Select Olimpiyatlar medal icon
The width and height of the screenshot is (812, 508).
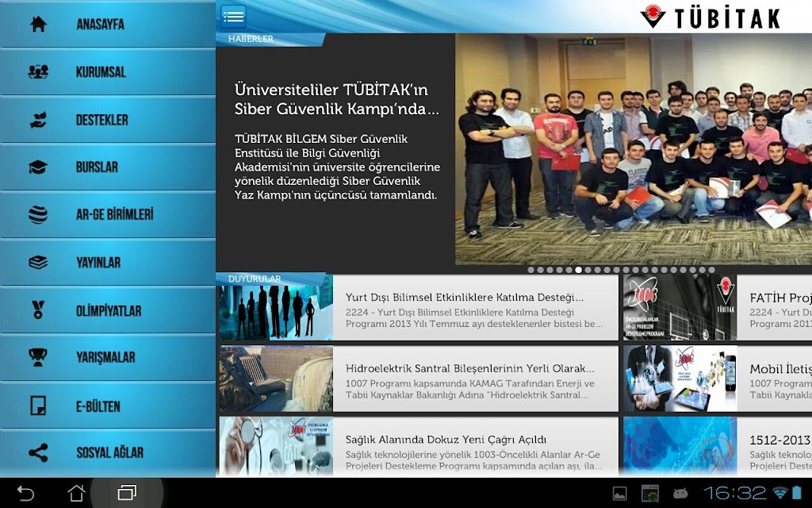tap(38, 310)
